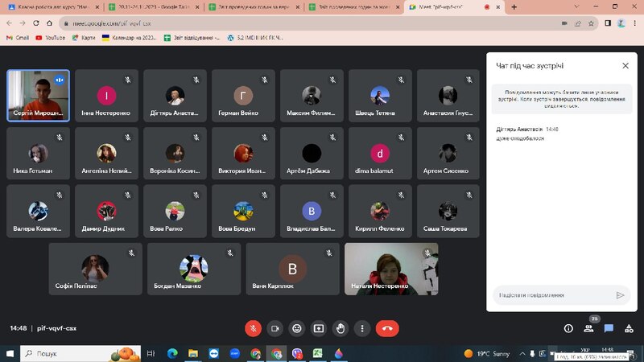The image size is (644, 362).
Task: Click the browser home icon
Action: click(49, 23)
